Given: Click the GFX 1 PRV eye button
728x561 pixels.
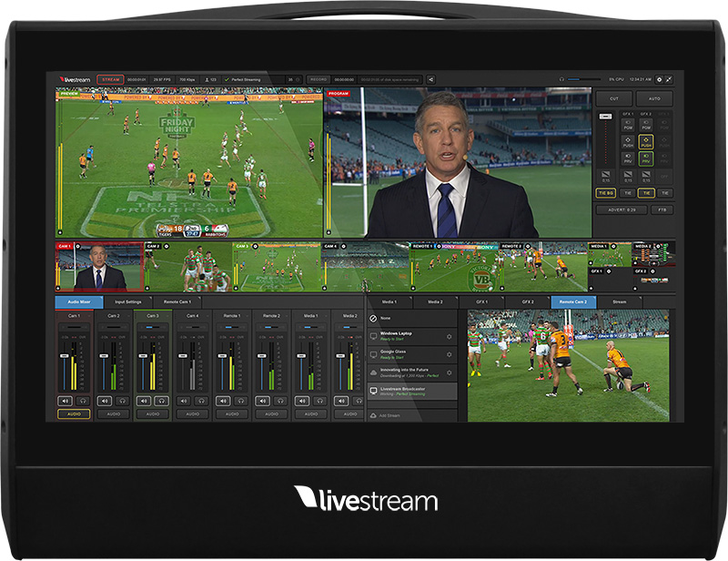Looking at the screenshot, I should (628, 158).
